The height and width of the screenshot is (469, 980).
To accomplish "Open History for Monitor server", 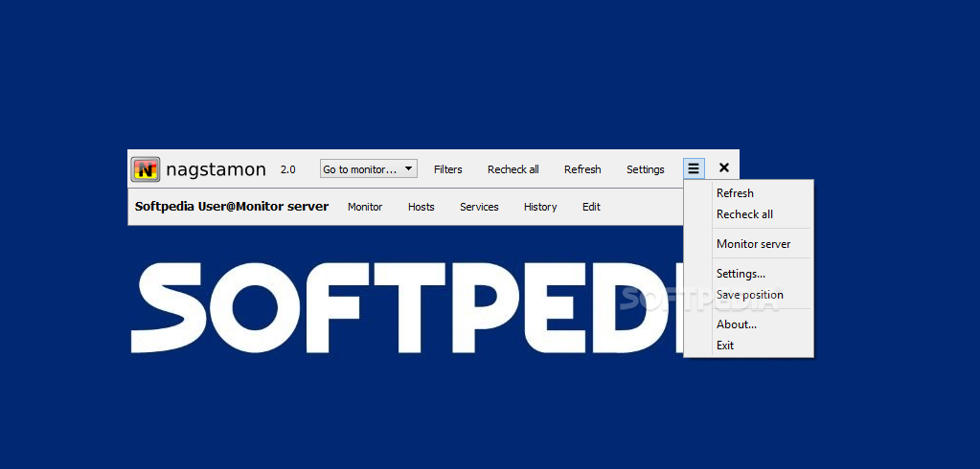I will (x=540, y=207).
